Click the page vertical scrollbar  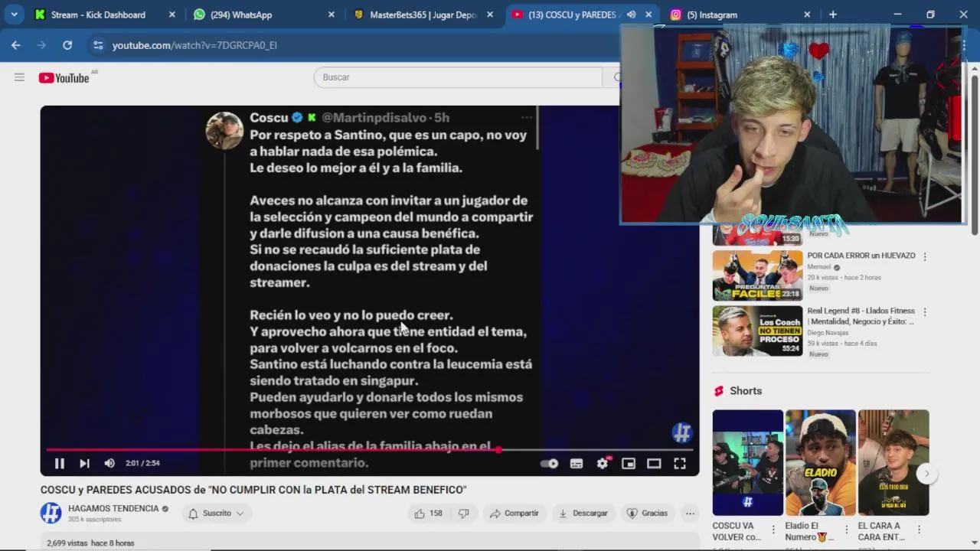click(975, 153)
